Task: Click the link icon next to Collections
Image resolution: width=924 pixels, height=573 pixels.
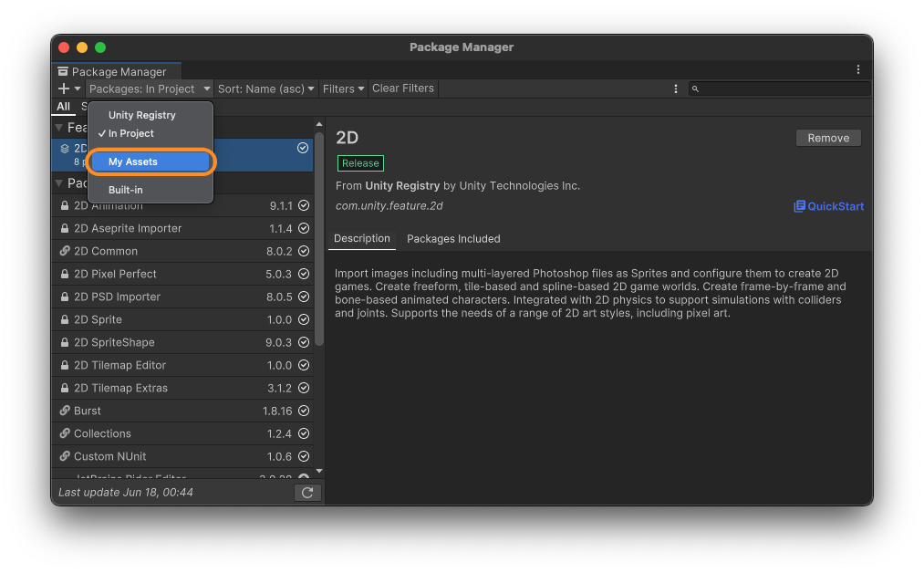Action: point(65,434)
